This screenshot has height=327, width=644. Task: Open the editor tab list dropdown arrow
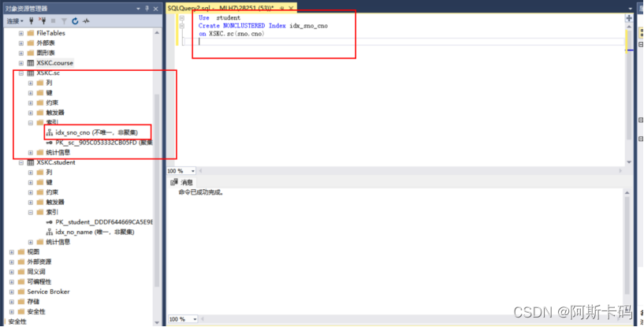[x=630, y=9]
